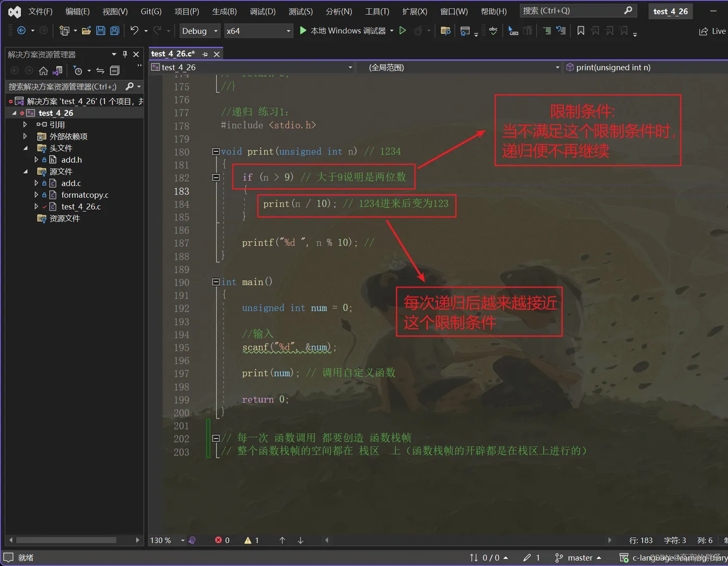Collapse the 头文件 folder
This screenshot has width=728, height=566.
coord(25,148)
